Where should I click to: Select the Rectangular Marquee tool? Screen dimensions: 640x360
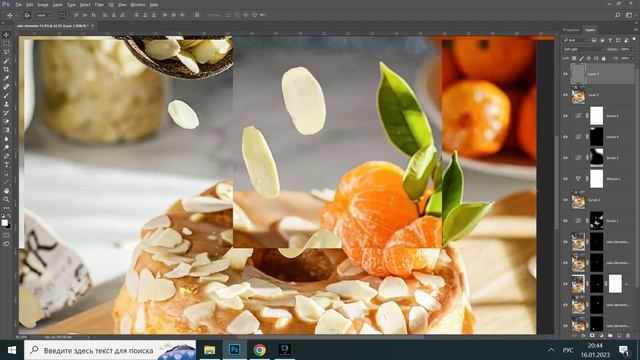click(x=6, y=43)
